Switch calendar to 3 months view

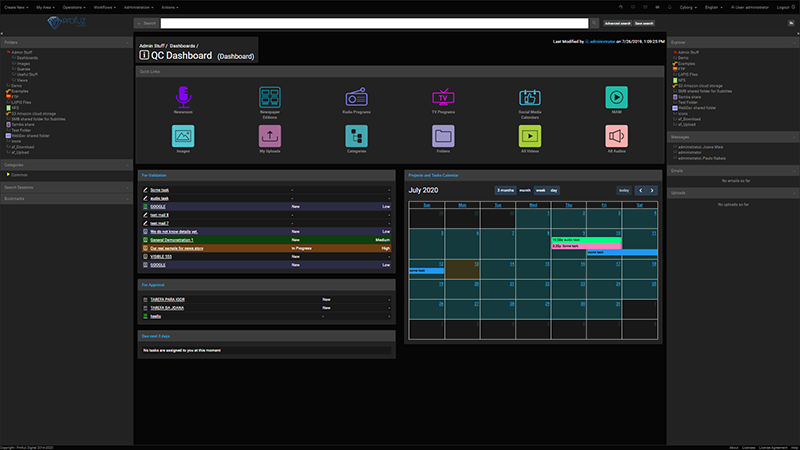tap(505, 190)
